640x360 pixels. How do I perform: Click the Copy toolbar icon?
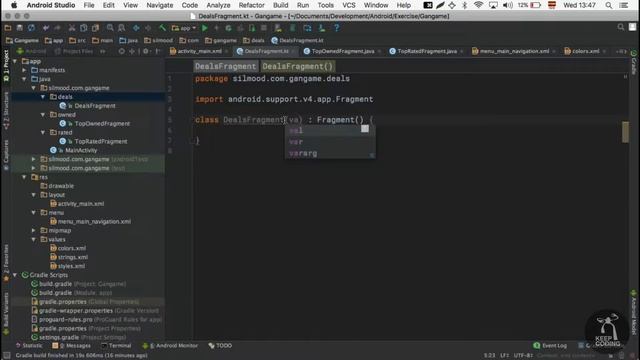(x=84, y=28)
